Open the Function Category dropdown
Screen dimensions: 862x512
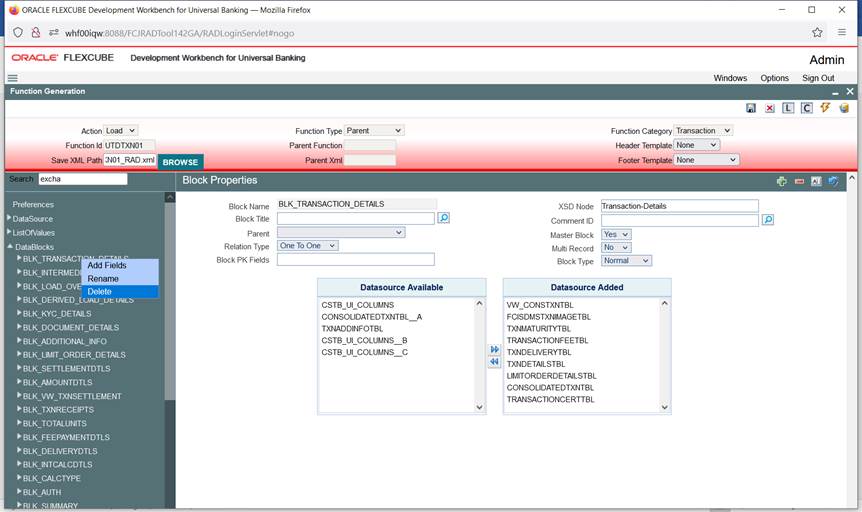click(x=703, y=130)
